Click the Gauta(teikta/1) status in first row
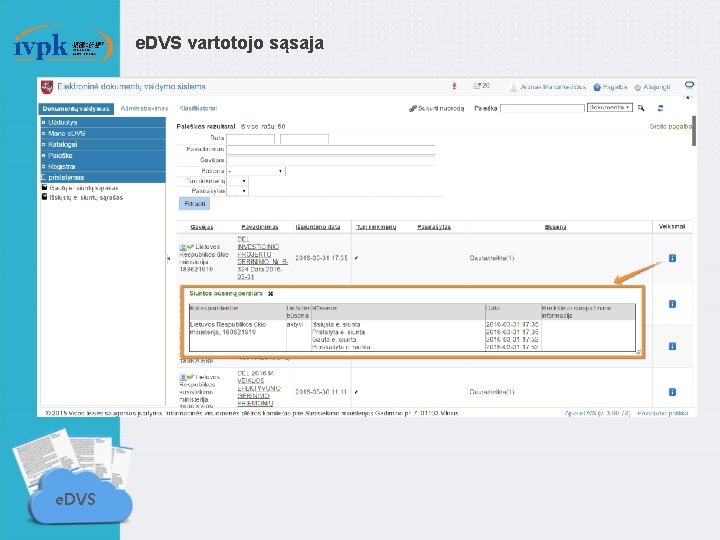This screenshot has height=540, width=720. (492, 258)
